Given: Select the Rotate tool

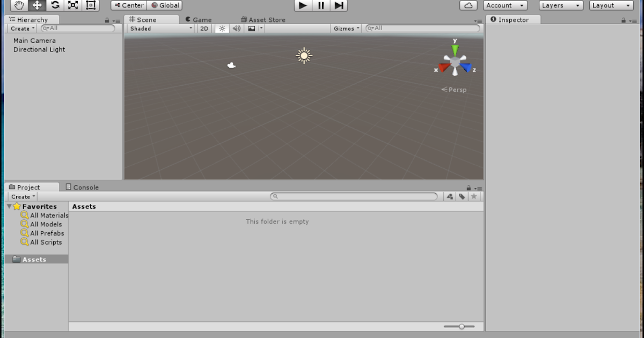Looking at the screenshot, I should tap(54, 5).
